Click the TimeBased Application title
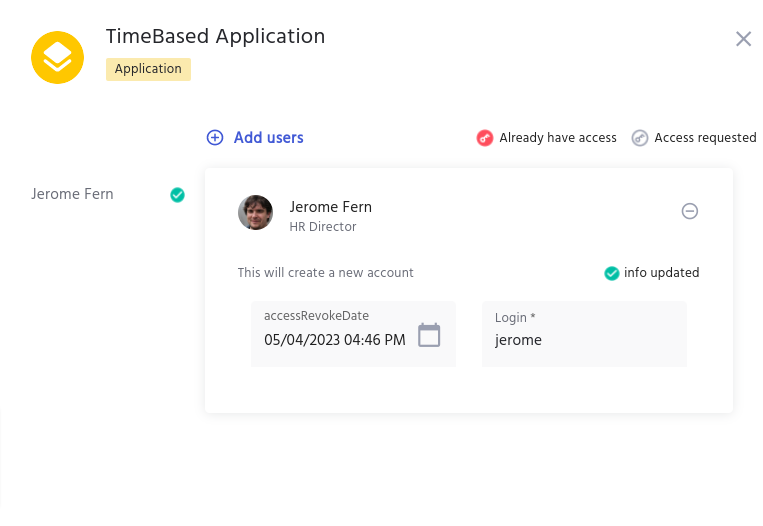 (x=215, y=36)
